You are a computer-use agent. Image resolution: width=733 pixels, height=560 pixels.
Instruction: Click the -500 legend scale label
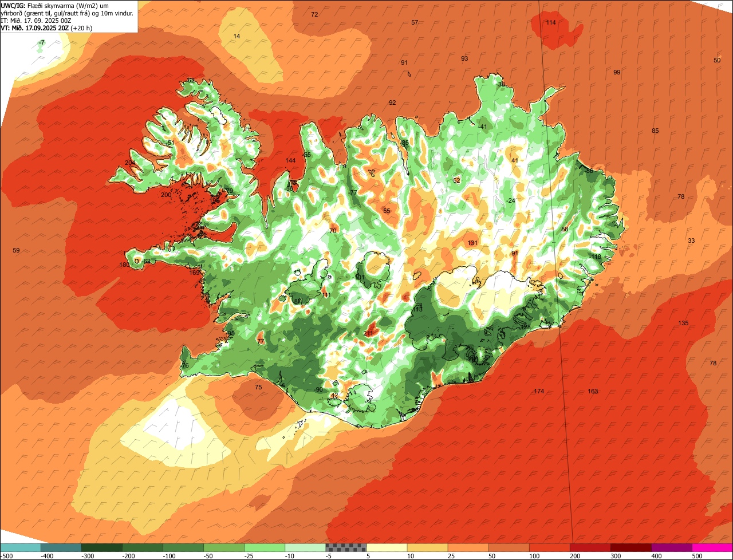tap(7, 556)
